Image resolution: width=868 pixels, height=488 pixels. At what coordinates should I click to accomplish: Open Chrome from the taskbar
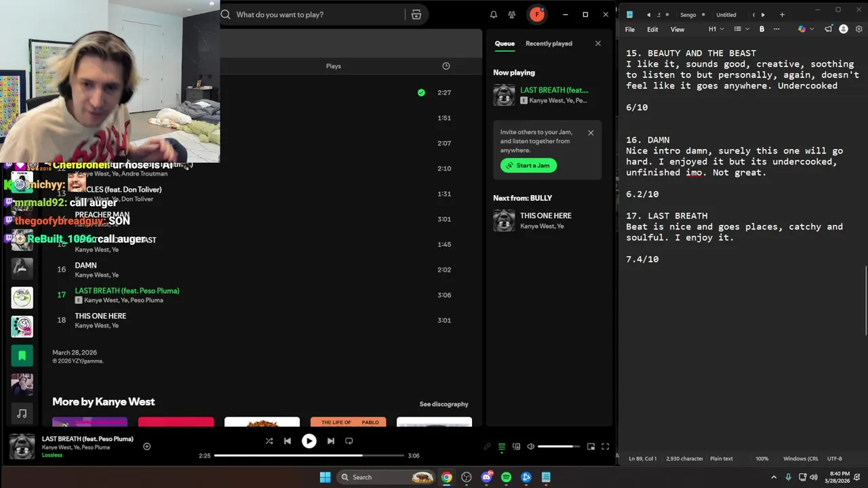[x=446, y=477]
